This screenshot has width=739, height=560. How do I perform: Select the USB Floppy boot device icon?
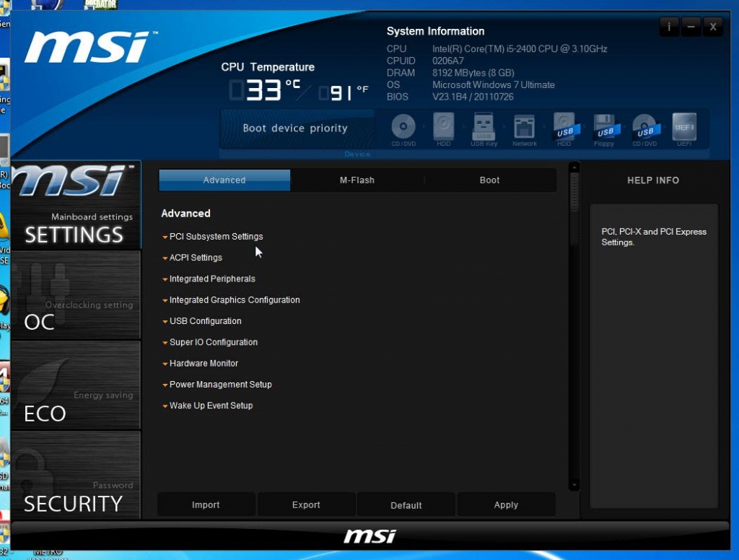pos(604,127)
